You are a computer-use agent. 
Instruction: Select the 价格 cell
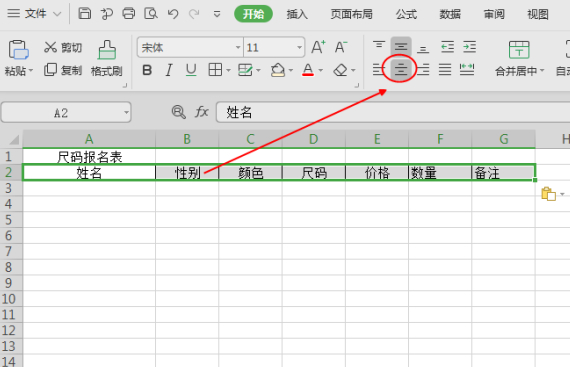[377, 172]
